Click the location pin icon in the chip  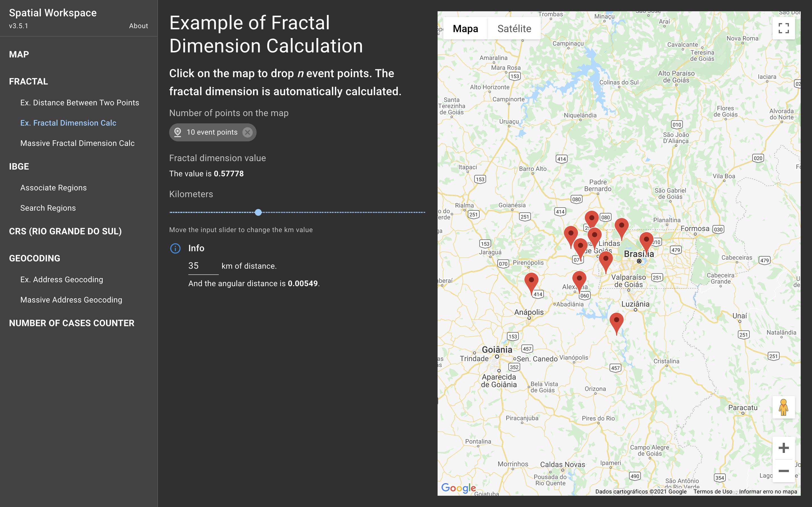pyautogui.click(x=178, y=132)
